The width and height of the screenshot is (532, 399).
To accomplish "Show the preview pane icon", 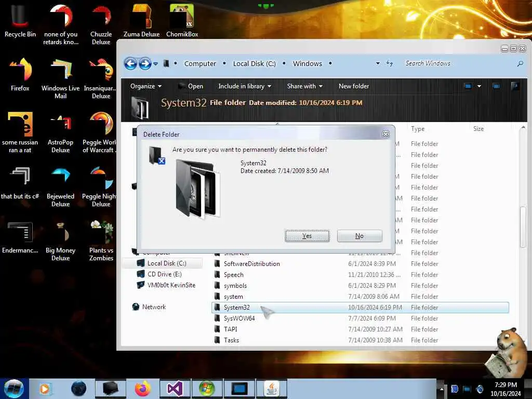I will (x=496, y=86).
